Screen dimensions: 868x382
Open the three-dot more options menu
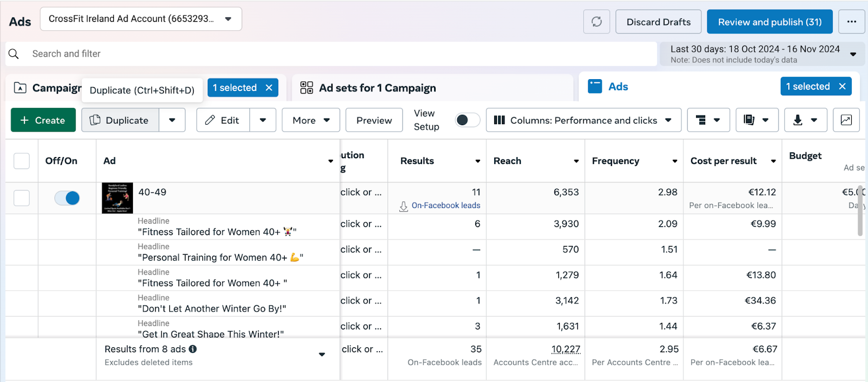coord(852,22)
